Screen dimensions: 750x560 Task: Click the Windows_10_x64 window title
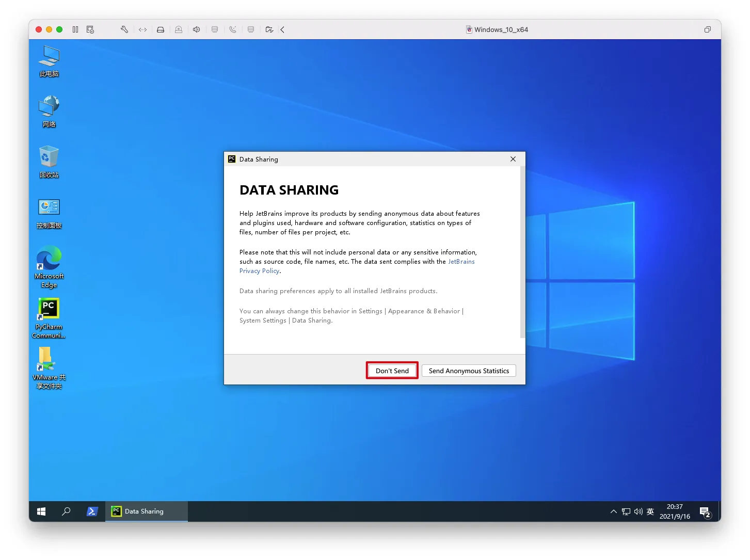[x=501, y=29]
